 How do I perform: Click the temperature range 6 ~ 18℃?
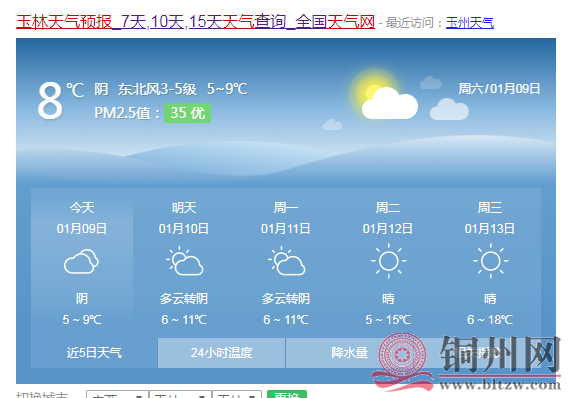point(490,320)
